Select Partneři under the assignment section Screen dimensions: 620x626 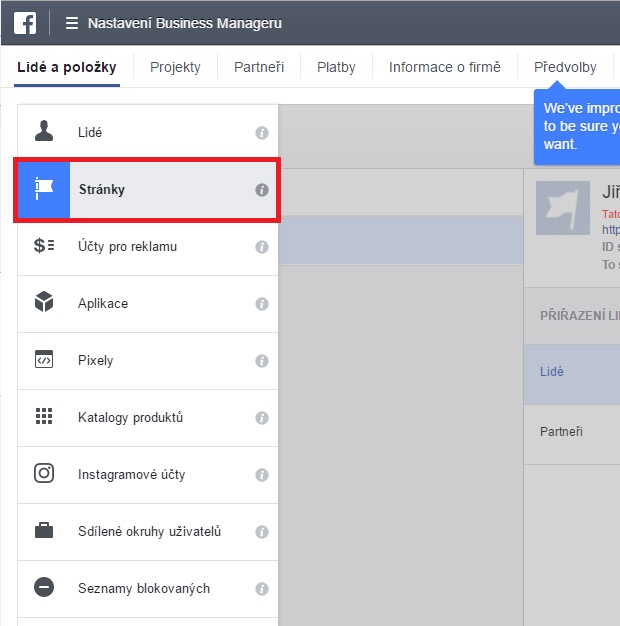click(x=572, y=434)
